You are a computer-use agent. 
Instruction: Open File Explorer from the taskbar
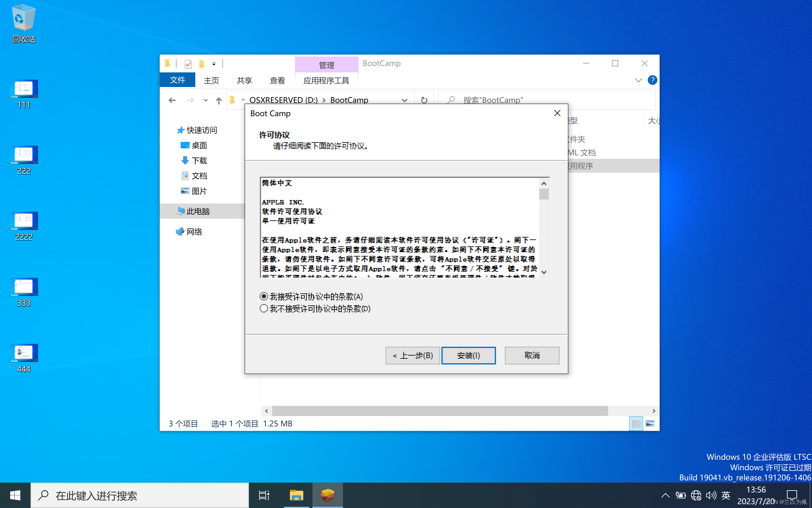(296, 495)
